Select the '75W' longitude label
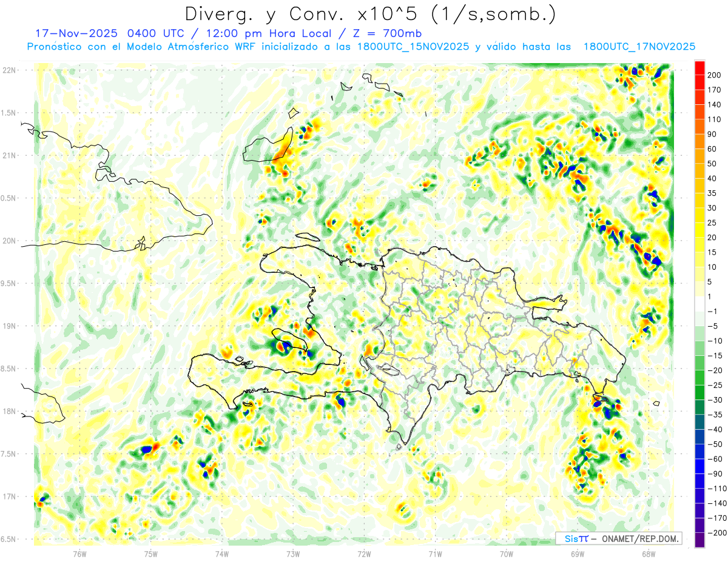Image resolution: width=728 pixels, height=562 pixels. click(x=151, y=554)
